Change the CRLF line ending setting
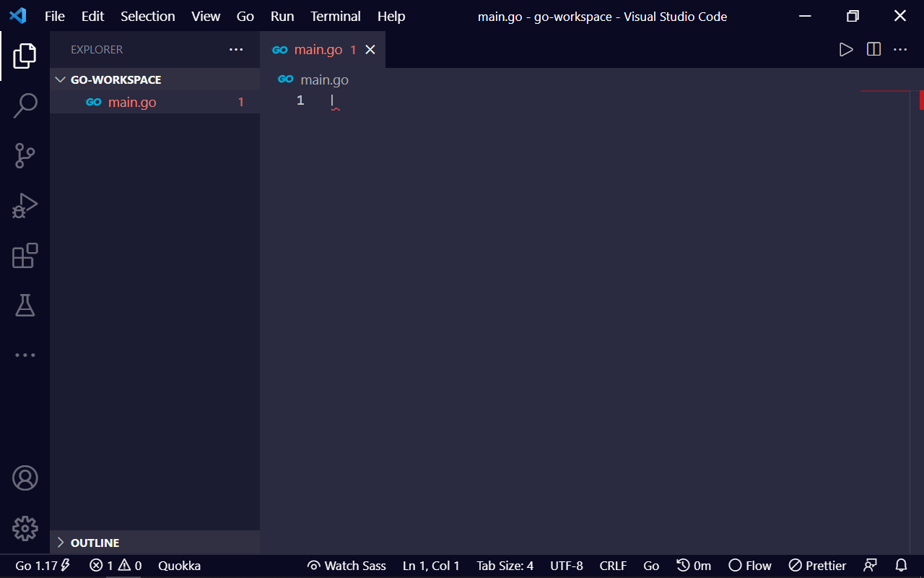Viewport: 924px width, 578px height. (x=613, y=566)
